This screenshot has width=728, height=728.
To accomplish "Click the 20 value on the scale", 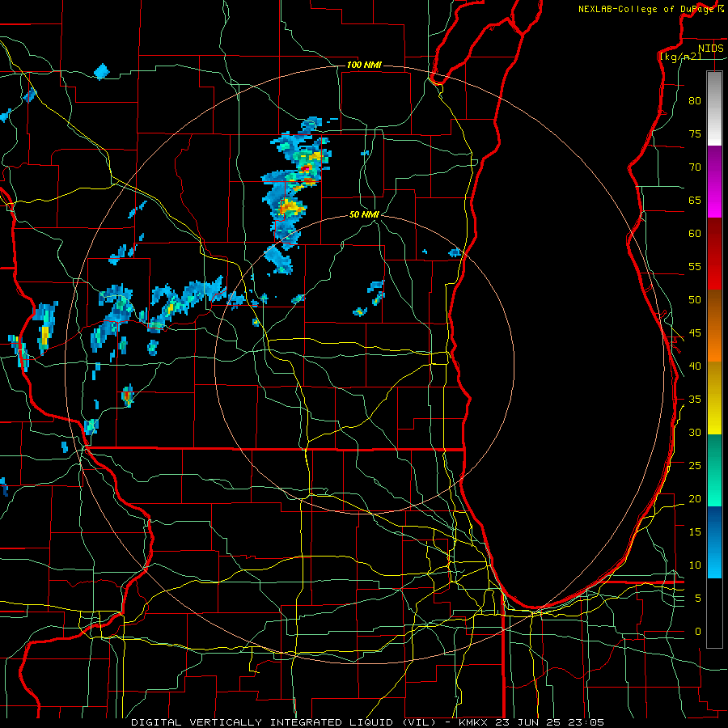I will tap(695, 498).
